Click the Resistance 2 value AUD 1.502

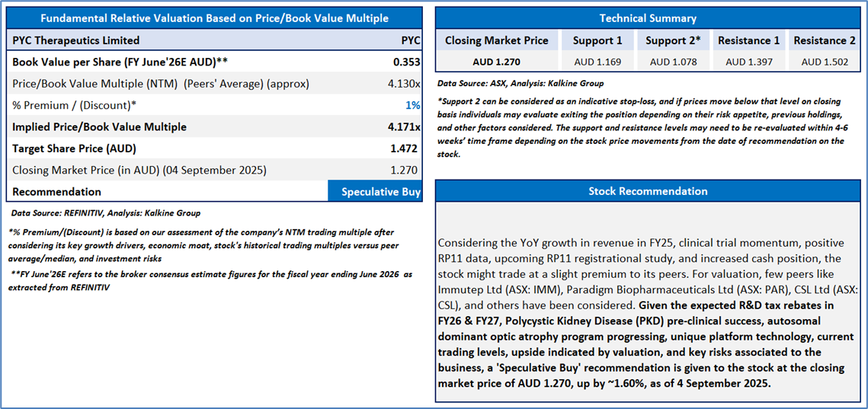point(824,62)
